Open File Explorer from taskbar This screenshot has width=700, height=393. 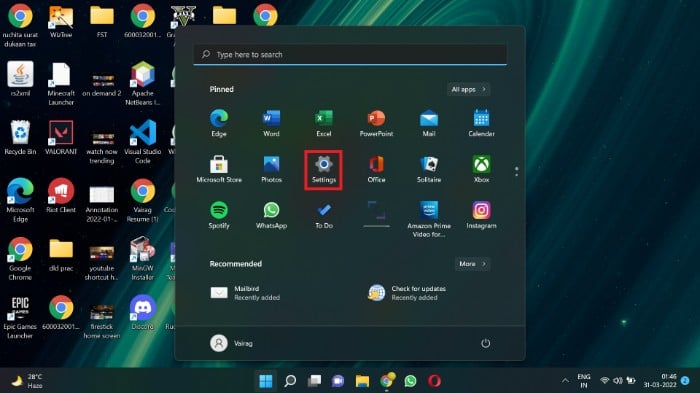pos(362,381)
